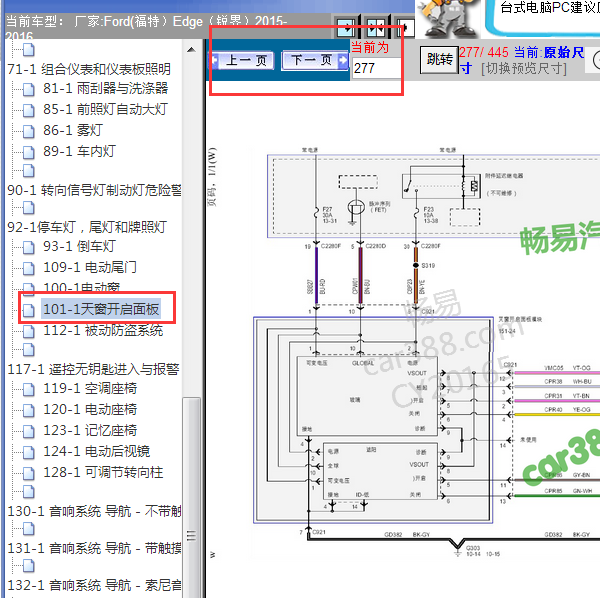The height and width of the screenshot is (598, 600).
Task: Click the document icon beside 109-1 电动尾门
Action: coord(28,268)
